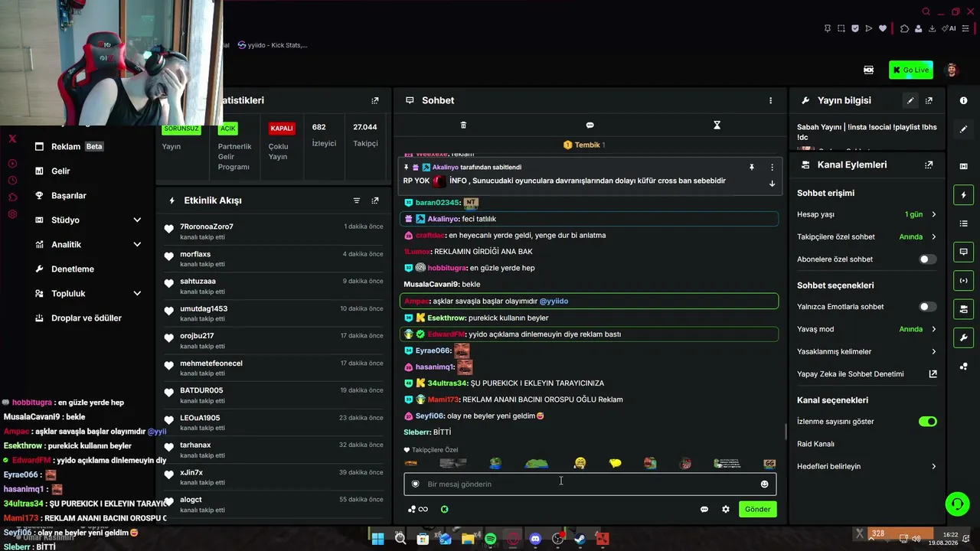Open Spotify from the taskbar
Image resolution: width=980 pixels, height=551 pixels.
coord(490,539)
